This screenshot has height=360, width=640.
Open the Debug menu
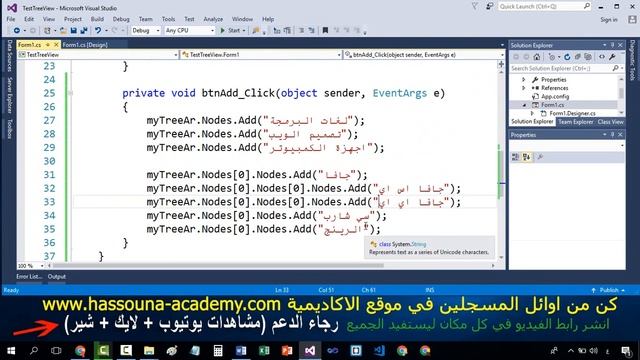tap(121, 19)
